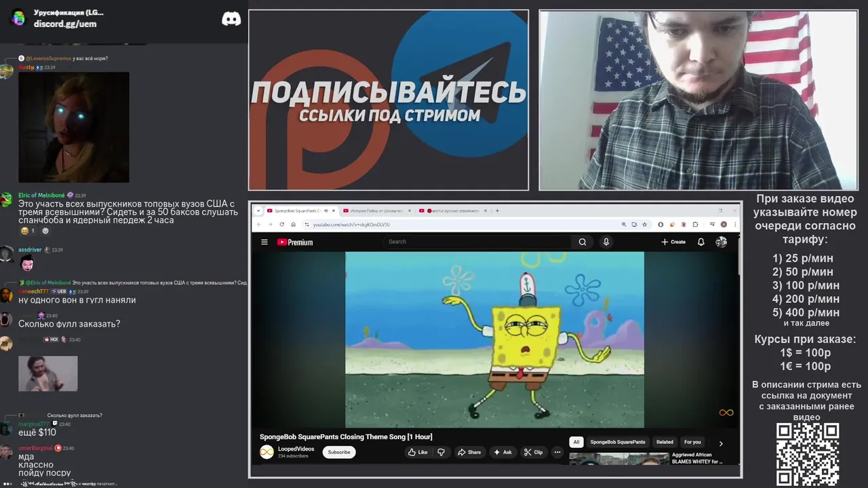
Task: Close the SpongeBob browser tab
Action: click(x=333, y=211)
